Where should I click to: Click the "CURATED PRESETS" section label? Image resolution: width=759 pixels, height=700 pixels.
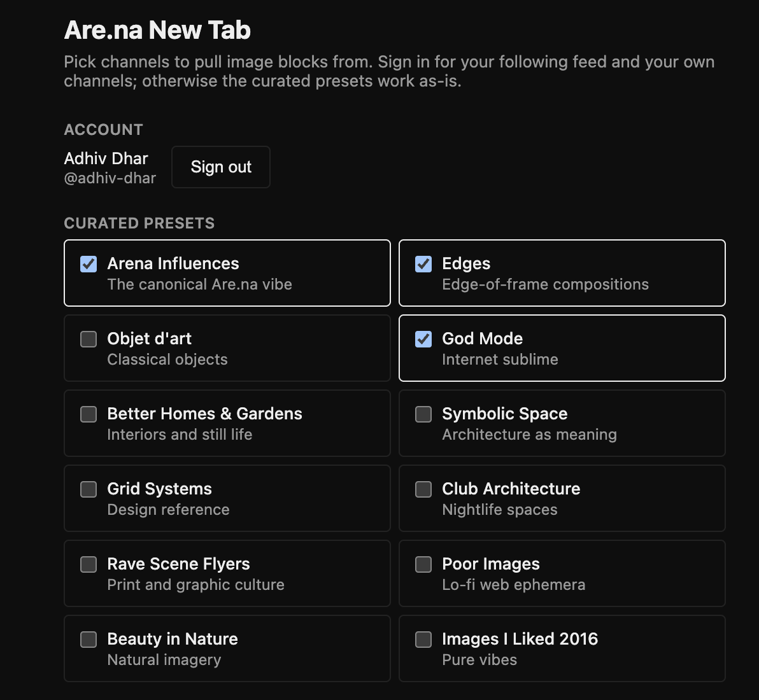139,223
